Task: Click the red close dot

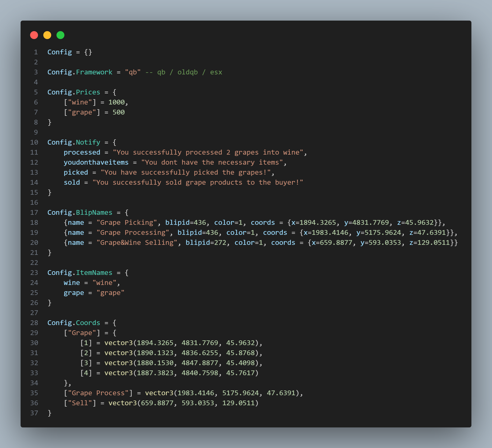Action: click(34, 35)
